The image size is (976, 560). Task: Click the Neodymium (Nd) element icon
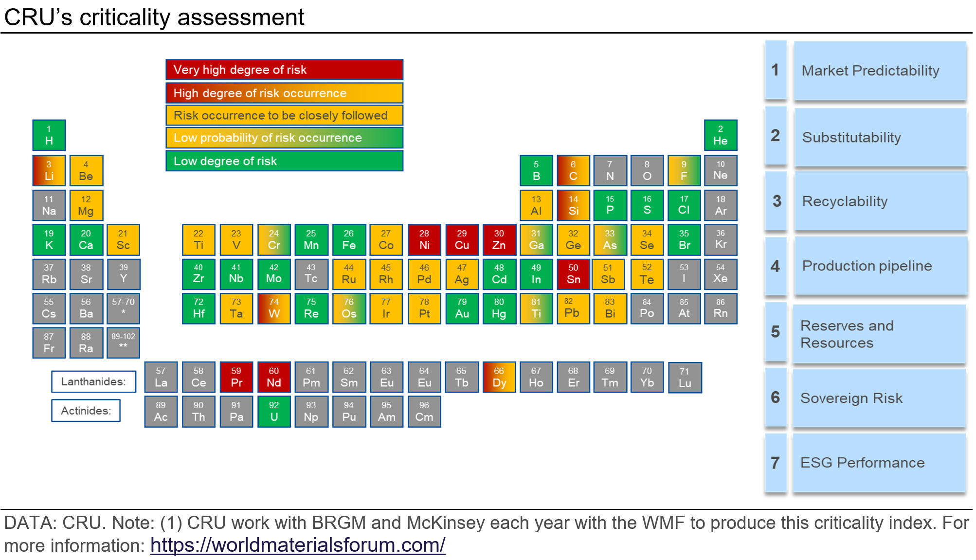273,383
